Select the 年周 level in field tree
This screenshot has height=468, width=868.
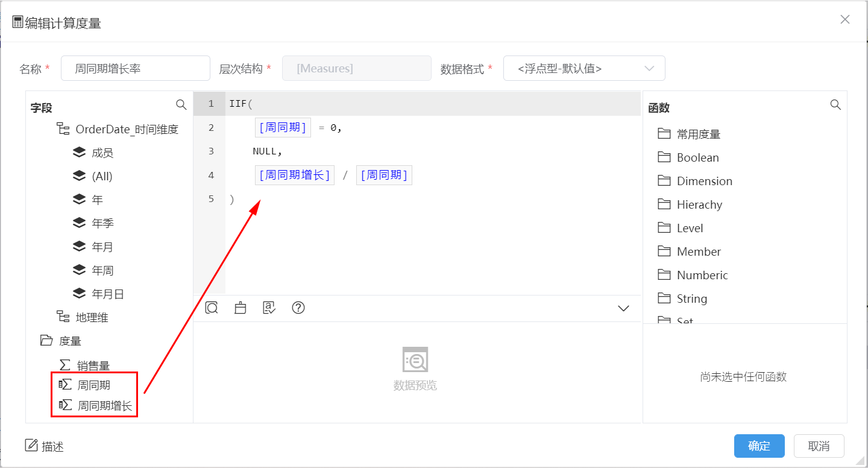pyautogui.click(x=102, y=270)
